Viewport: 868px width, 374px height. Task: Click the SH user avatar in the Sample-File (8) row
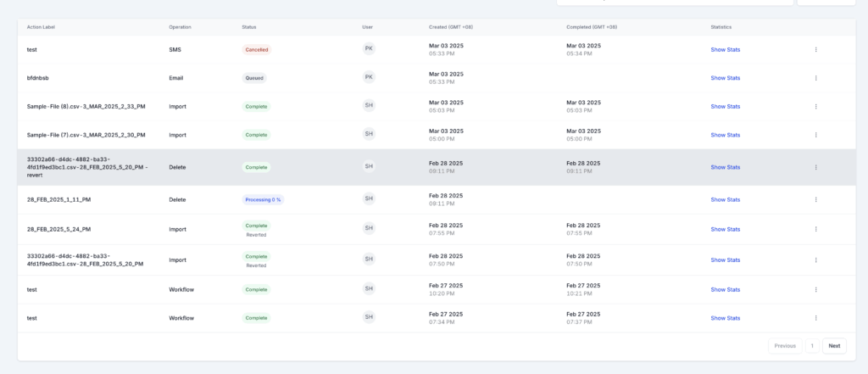click(x=369, y=105)
